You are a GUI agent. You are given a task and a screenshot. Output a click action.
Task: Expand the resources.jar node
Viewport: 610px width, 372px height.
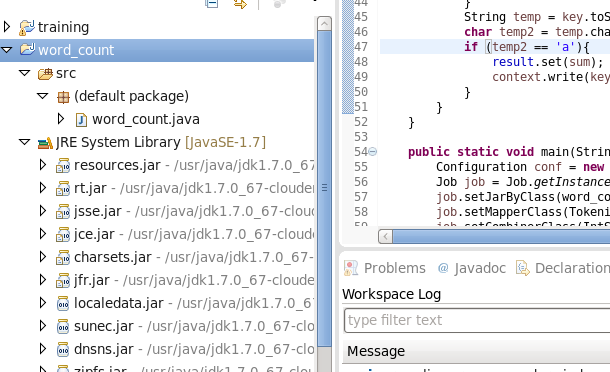[43, 165]
